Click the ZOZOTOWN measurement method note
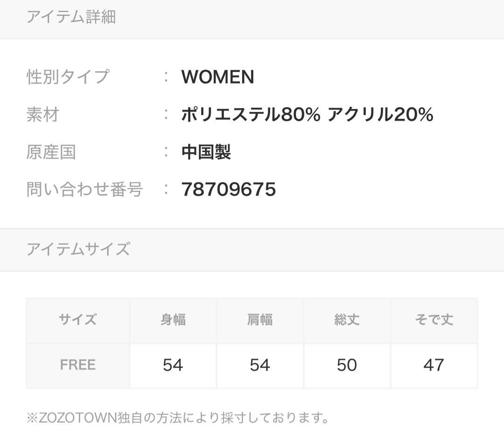 pyautogui.click(x=178, y=418)
